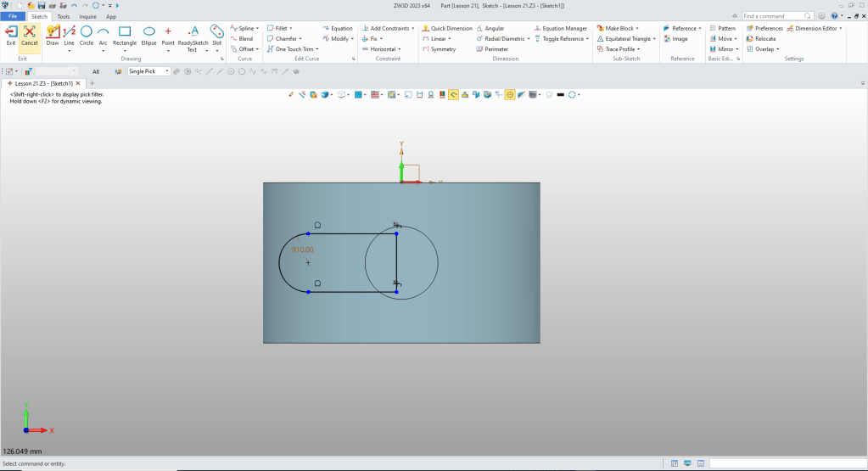Toggle the yellow crosshair target view button

tap(510, 94)
